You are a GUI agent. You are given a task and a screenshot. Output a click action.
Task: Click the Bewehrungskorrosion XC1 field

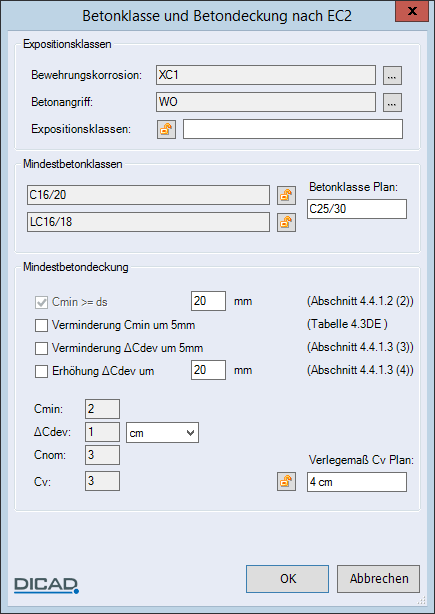[x=266, y=75]
